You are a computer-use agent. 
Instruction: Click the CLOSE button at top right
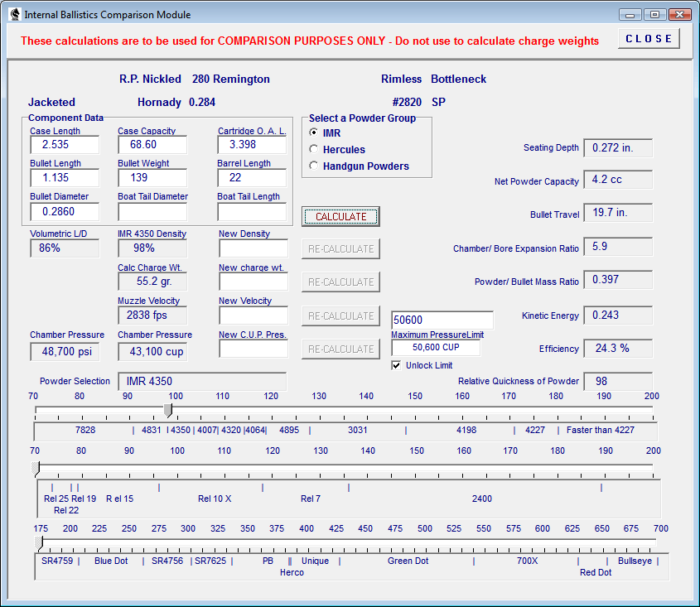pos(649,39)
